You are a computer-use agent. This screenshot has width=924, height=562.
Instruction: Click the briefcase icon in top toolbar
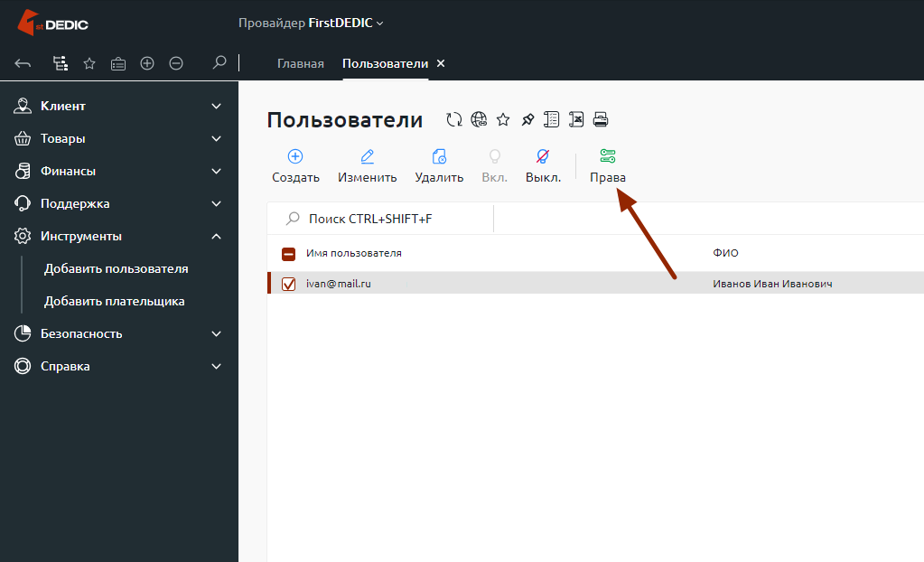(x=117, y=63)
